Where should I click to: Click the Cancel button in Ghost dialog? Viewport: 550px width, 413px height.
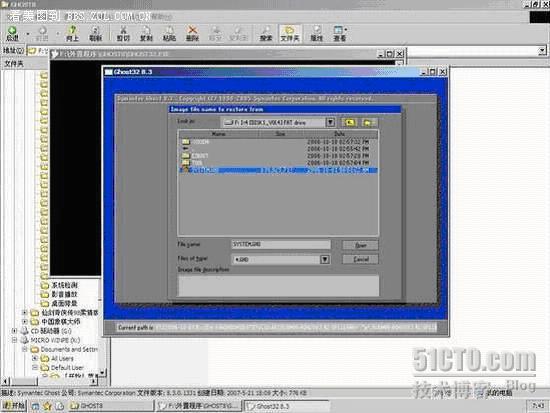coord(360,259)
